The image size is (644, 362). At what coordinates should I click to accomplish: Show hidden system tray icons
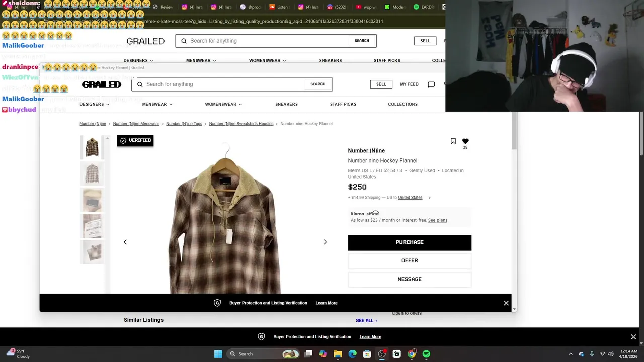pyautogui.click(x=570, y=354)
